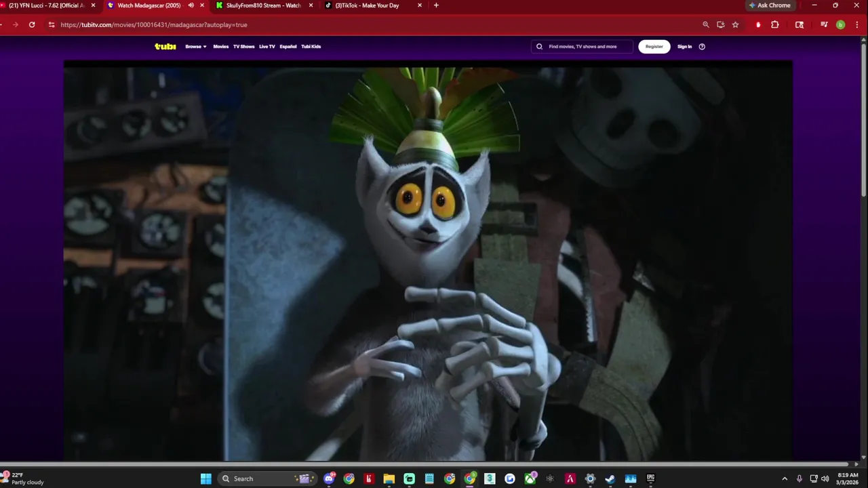868x488 pixels.
Task: Open a new browser tab
Action: click(x=436, y=5)
